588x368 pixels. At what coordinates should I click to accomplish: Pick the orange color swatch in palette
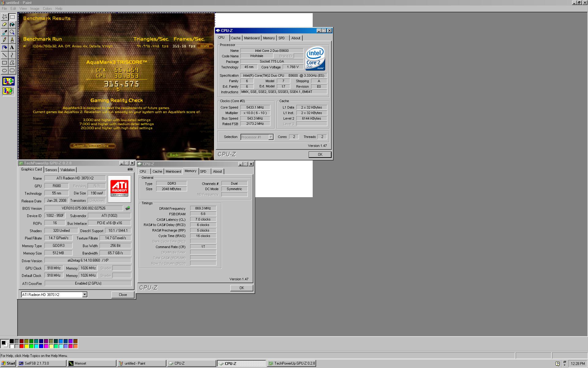75,346
